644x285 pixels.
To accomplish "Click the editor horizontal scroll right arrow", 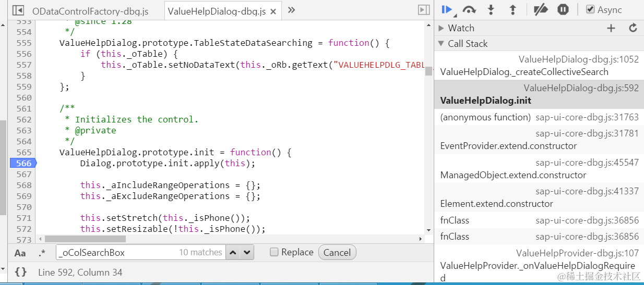I will (x=421, y=239).
